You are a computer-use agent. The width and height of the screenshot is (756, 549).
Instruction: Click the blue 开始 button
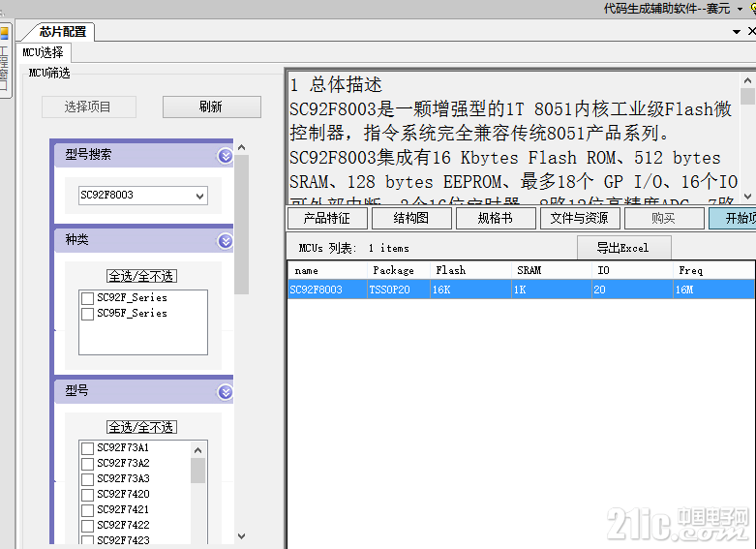pyautogui.click(x=733, y=218)
